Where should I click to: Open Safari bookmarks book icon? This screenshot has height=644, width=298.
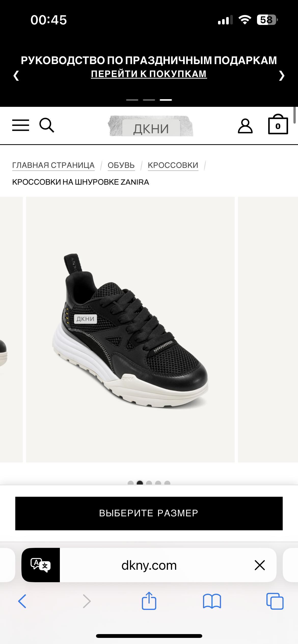(212, 601)
